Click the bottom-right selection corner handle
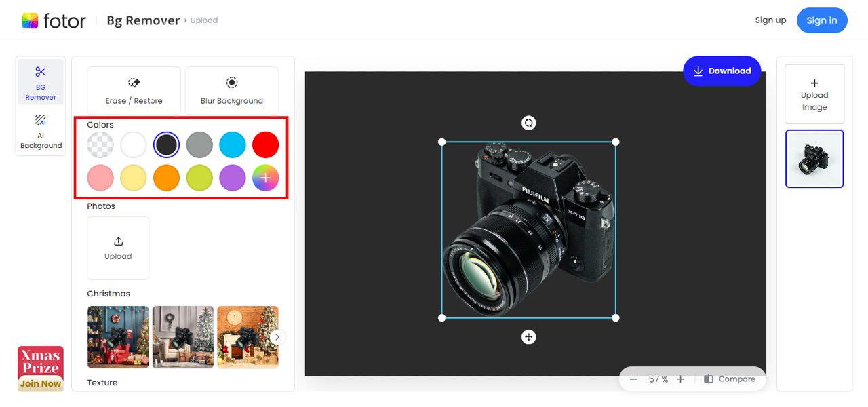Screen dimensions: 868x407 pyautogui.click(x=616, y=317)
